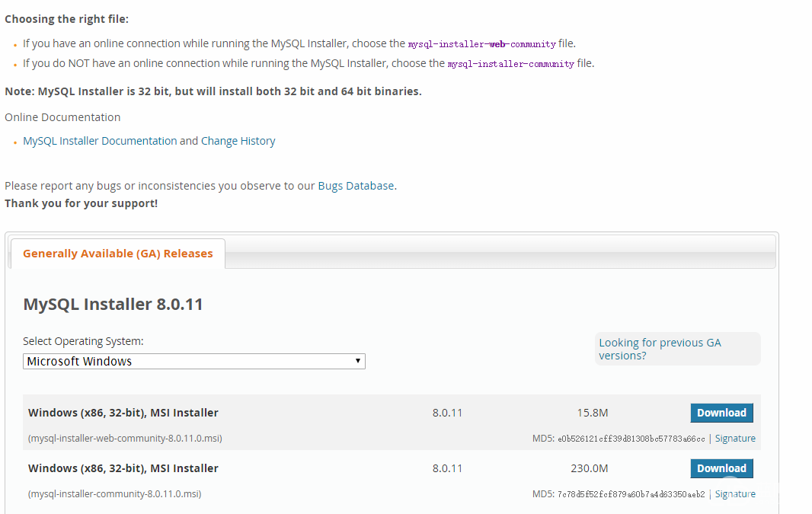The height and width of the screenshot is (514, 812).
Task: Download the 15.8M web-community installer
Action: coord(721,413)
